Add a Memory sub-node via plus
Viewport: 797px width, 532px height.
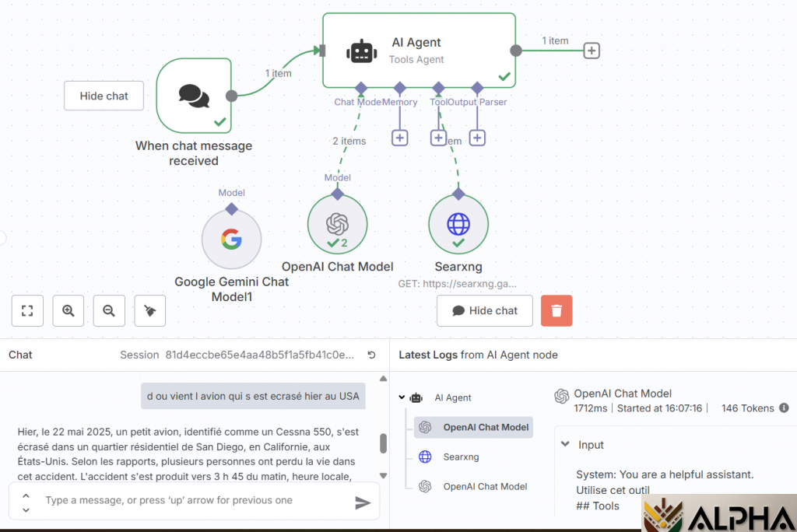click(399, 138)
